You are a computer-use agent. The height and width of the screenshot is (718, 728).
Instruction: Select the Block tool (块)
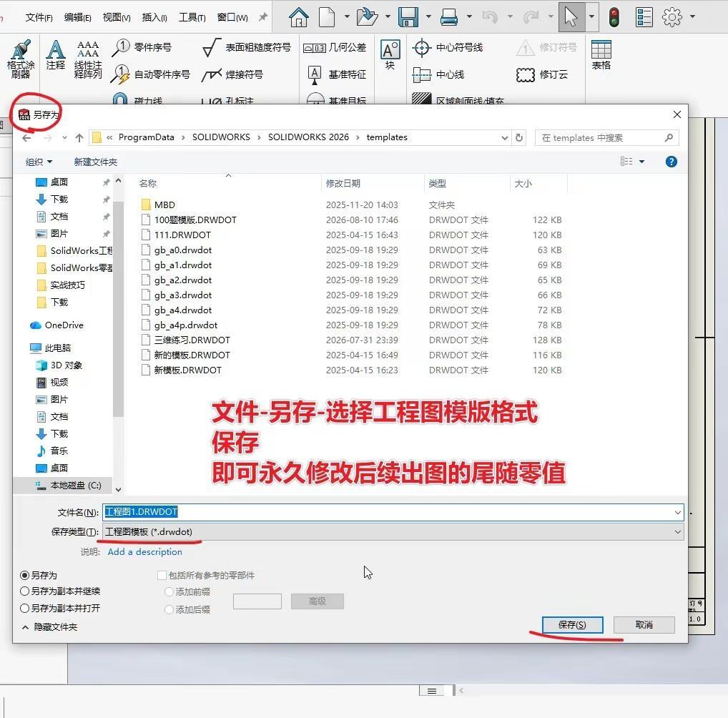(x=390, y=55)
